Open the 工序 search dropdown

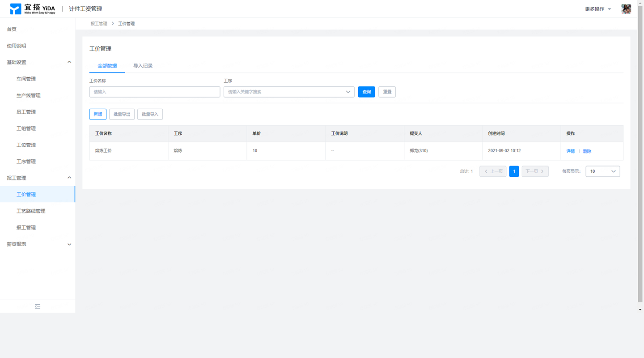tap(289, 92)
